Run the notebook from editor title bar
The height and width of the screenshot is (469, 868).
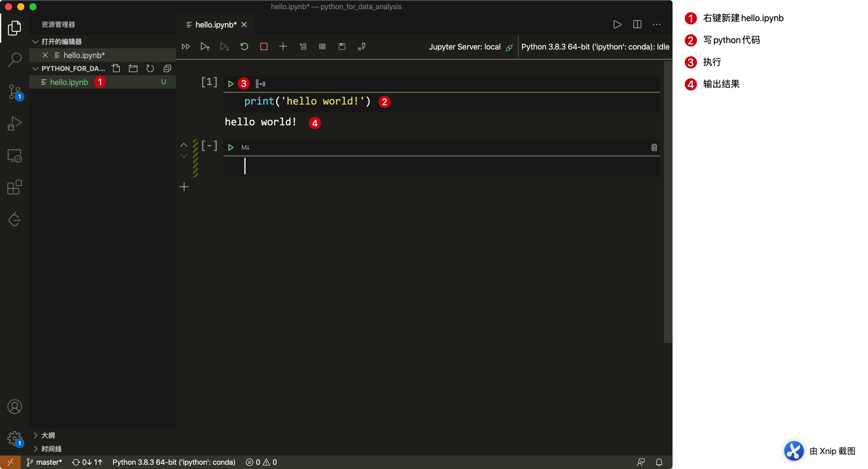pyautogui.click(x=617, y=25)
